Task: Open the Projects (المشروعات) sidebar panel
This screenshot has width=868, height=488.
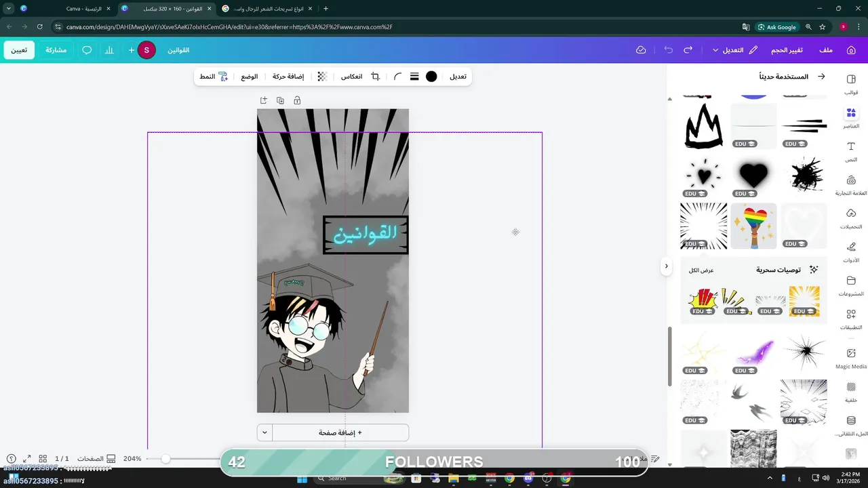Action: (x=851, y=286)
